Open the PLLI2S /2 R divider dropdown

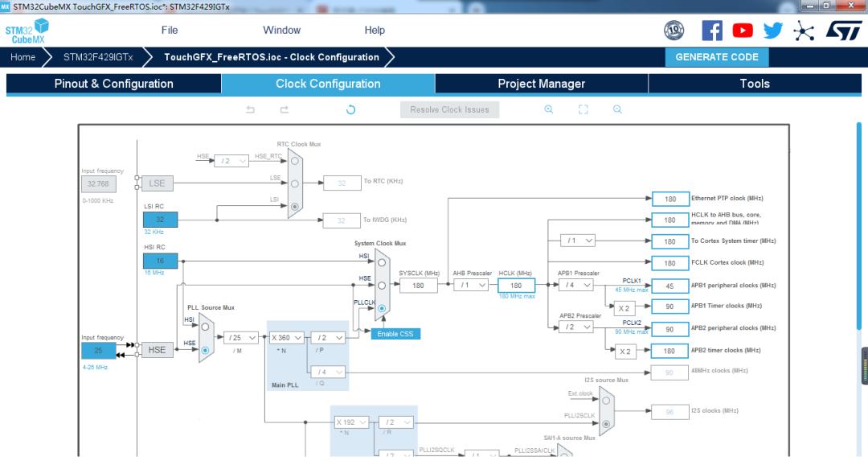coord(395,422)
